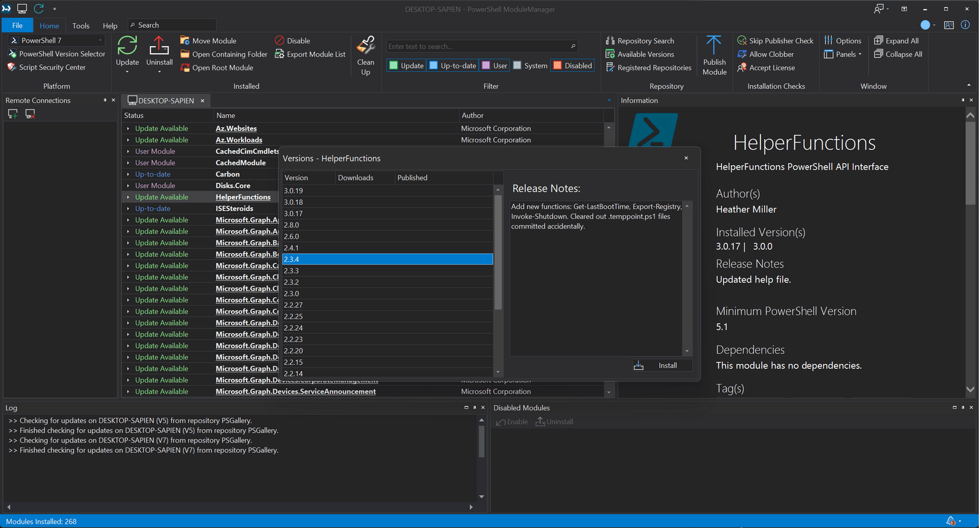
Task: Toggle the Update filter
Action: tap(406, 66)
